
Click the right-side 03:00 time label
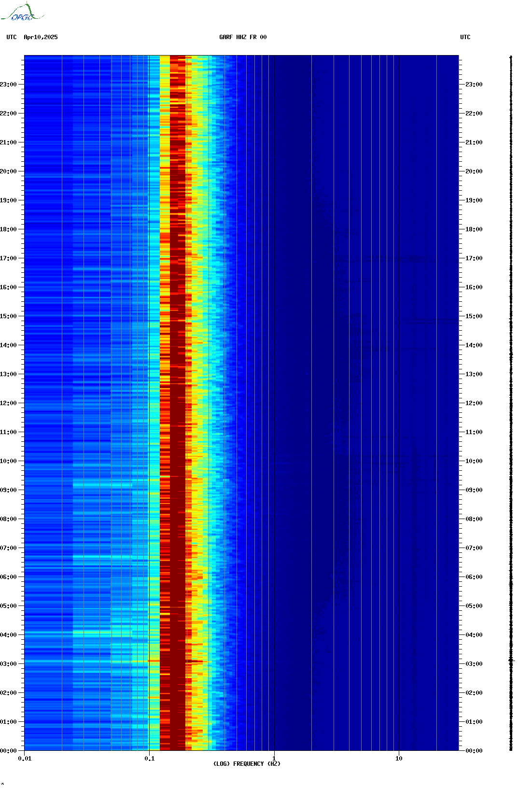point(474,664)
